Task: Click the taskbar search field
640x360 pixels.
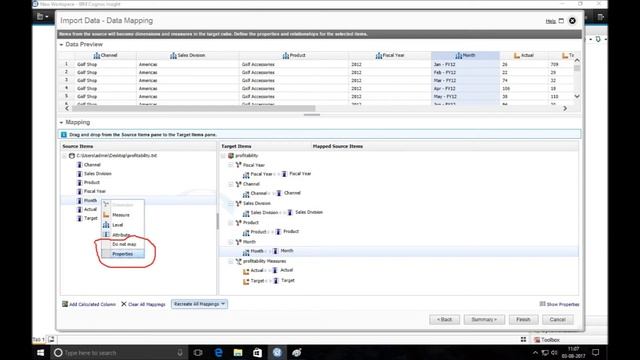Action: (x=119, y=353)
